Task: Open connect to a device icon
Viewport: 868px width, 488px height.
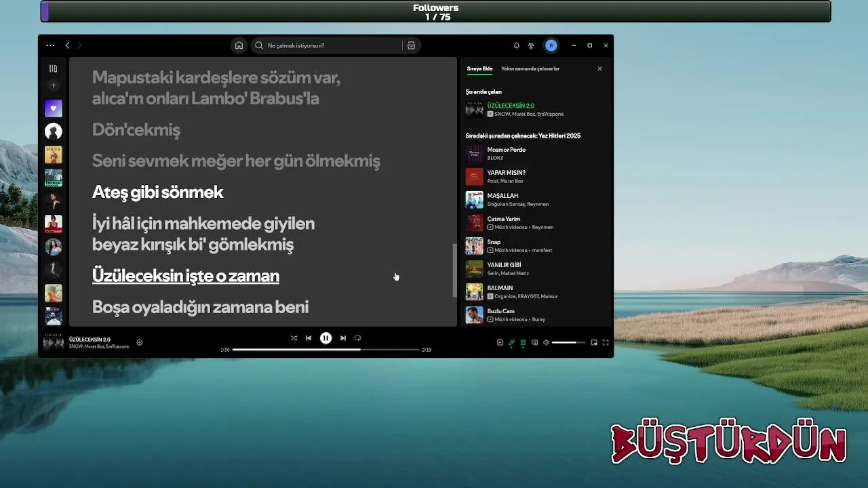Action: pos(534,342)
